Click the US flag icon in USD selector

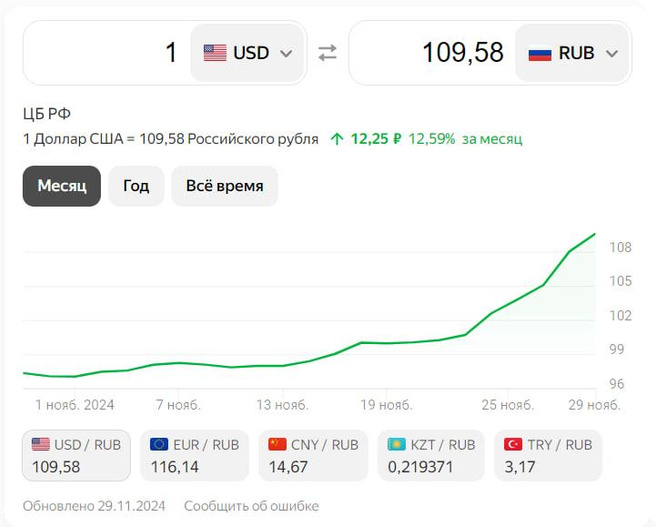pyautogui.click(x=215, y=53)
